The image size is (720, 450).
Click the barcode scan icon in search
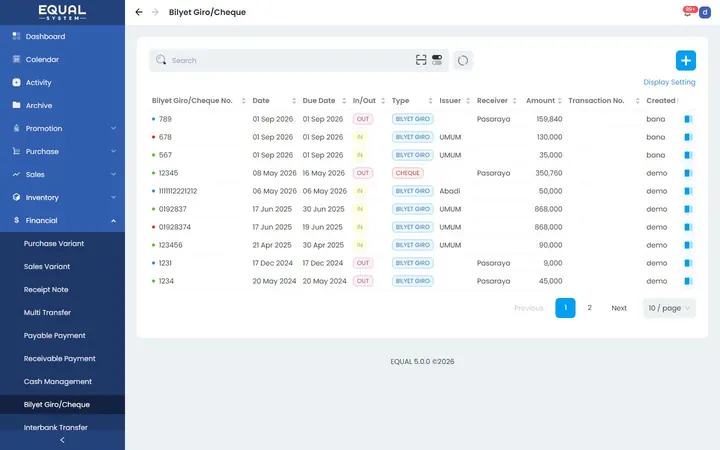pyautogui.click(x=421, y=60)
